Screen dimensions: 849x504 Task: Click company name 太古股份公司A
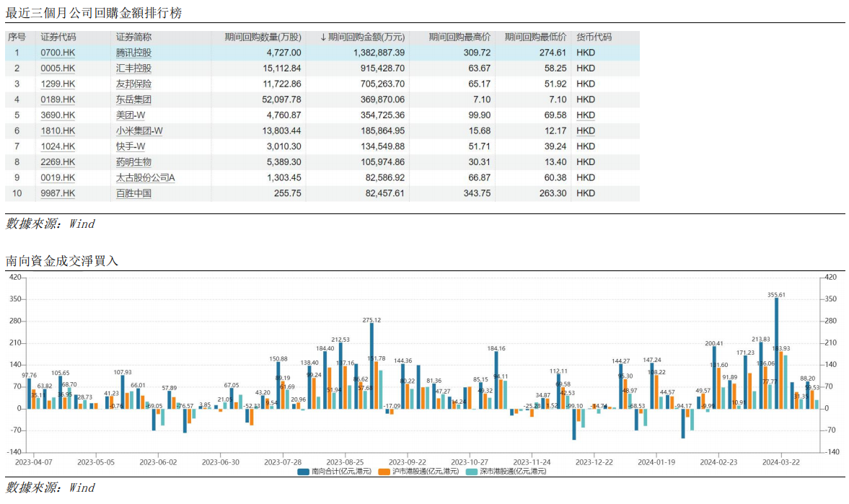pyautogui.click(x=146, y=178)
